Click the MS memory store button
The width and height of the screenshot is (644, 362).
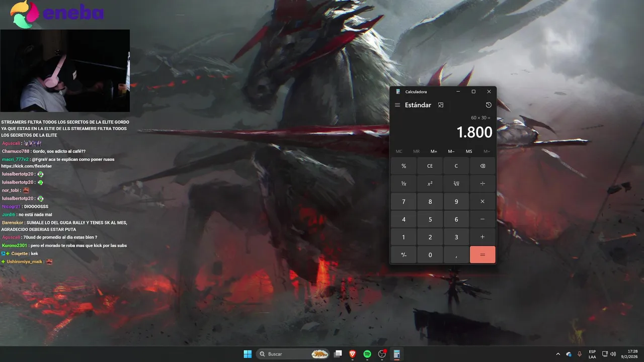[x=469, y=151]
